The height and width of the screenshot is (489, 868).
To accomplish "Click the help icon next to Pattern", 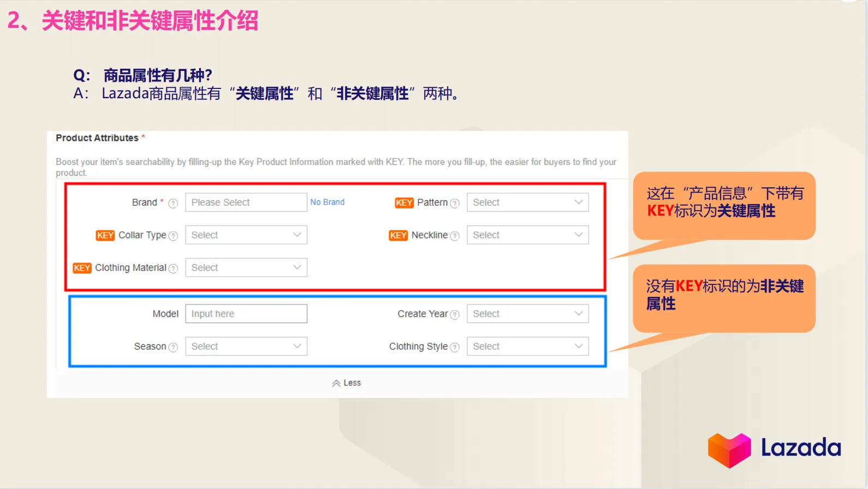I will click(454, 204).
